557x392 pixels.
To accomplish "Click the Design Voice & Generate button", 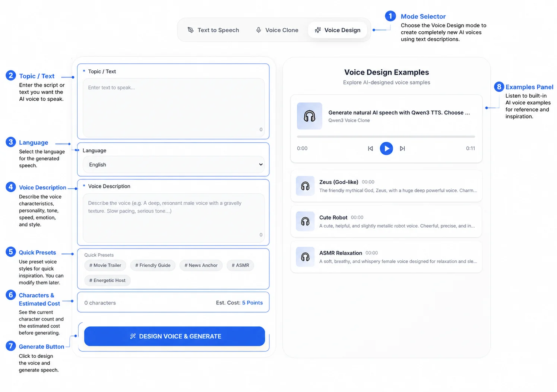I will pos(174,336).
